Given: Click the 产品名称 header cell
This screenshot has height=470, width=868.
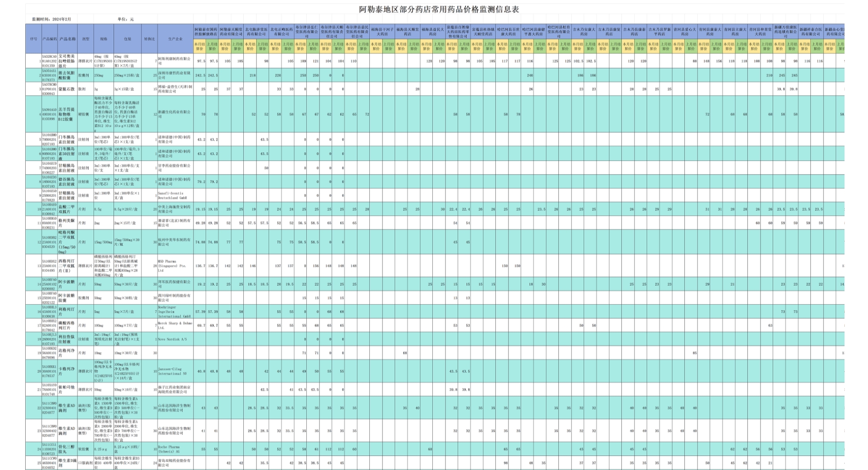Looking at the screenshot, I should pyautogui.click(x=67, y=38).
